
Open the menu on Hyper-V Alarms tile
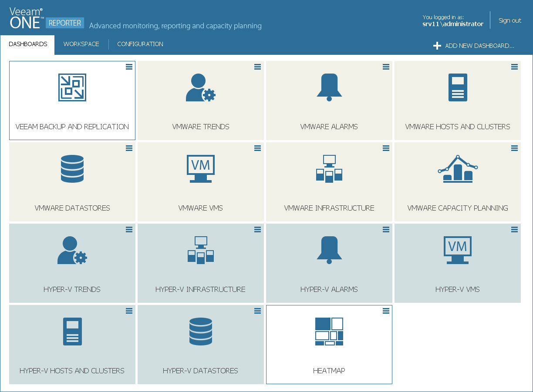[386, 229]
